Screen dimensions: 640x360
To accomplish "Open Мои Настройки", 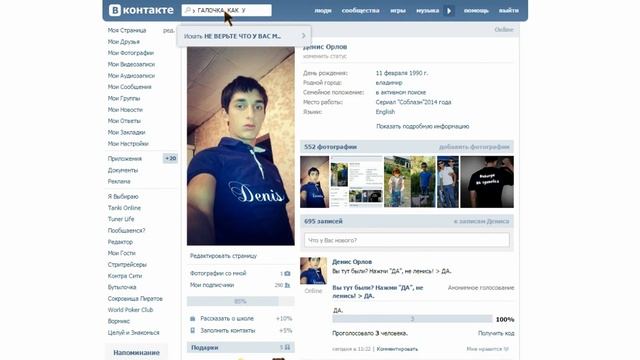I will pos(128,144).
